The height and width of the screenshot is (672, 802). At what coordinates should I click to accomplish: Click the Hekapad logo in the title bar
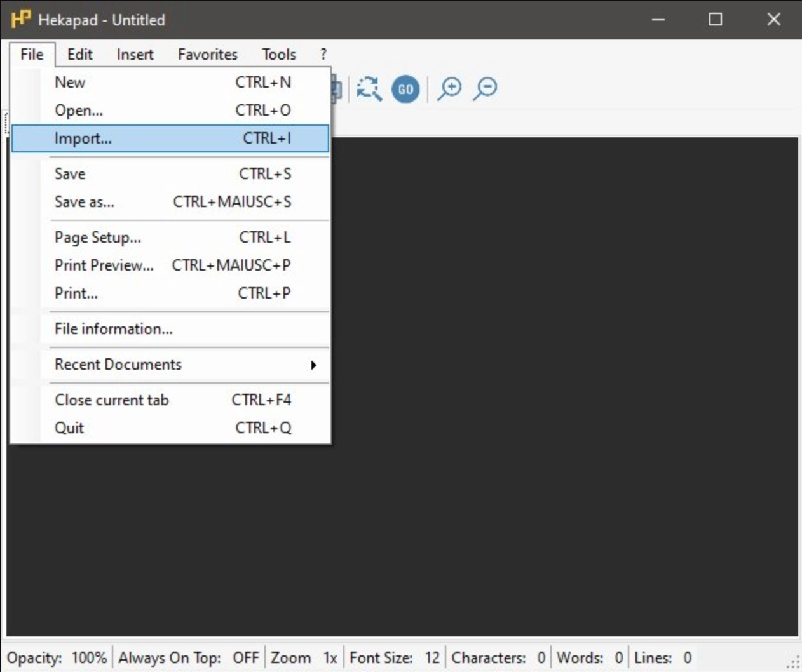(20, 19)
